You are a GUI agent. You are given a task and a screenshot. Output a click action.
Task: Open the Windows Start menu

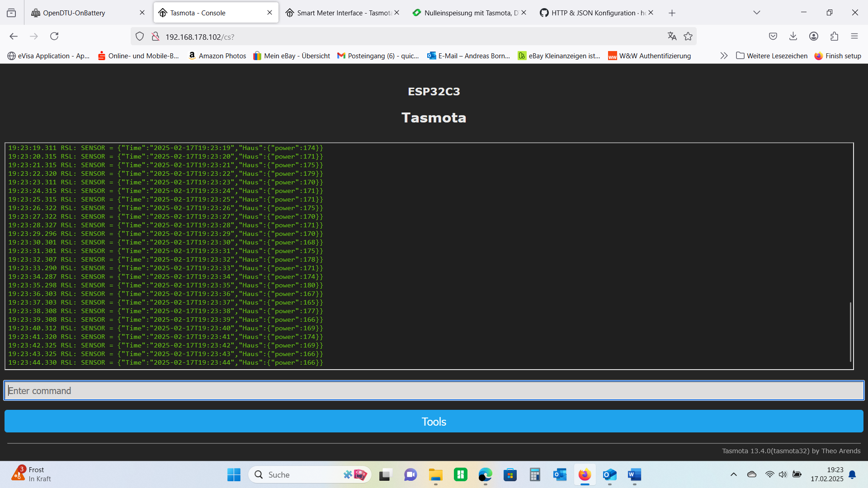234,474
